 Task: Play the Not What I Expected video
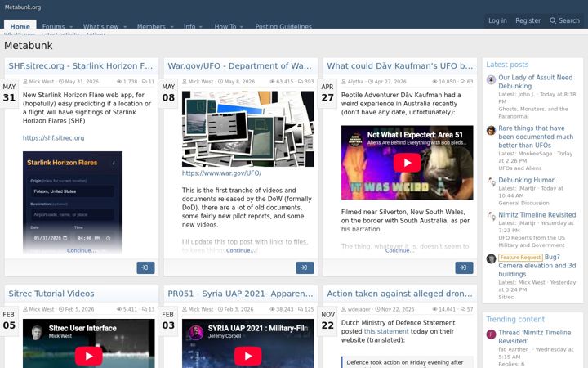point(407,163)
